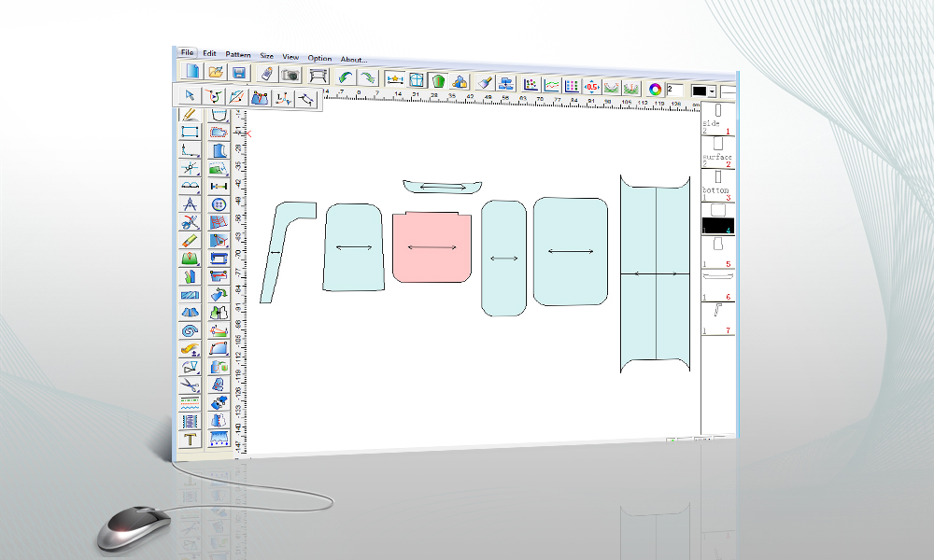Save with the floppy disk icon

239,73
